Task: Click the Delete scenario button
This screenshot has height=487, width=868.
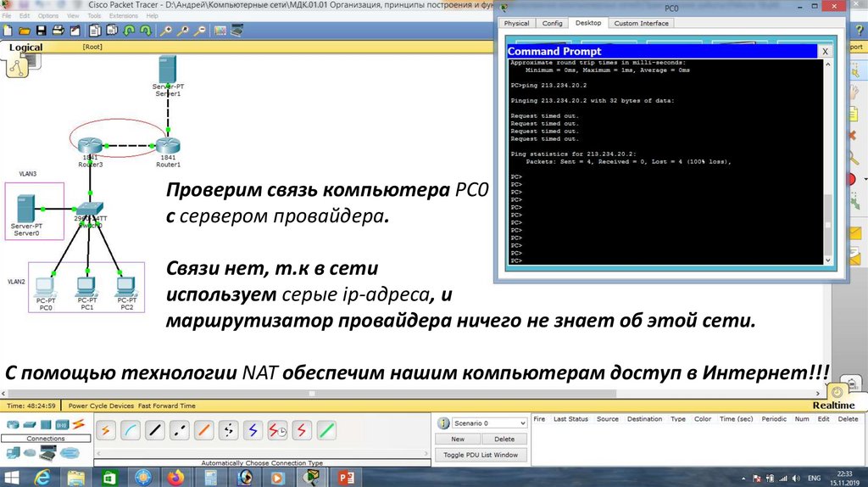Action: point(504,439)
